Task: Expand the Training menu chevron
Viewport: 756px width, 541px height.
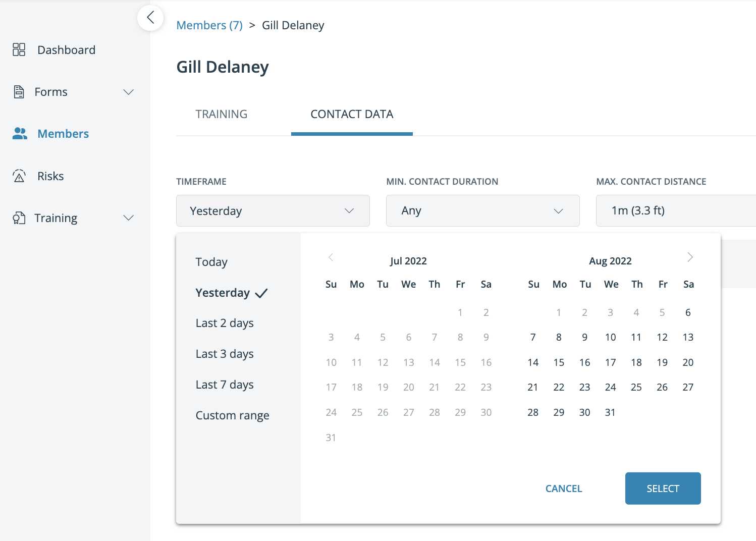Action: click(129, 218)
